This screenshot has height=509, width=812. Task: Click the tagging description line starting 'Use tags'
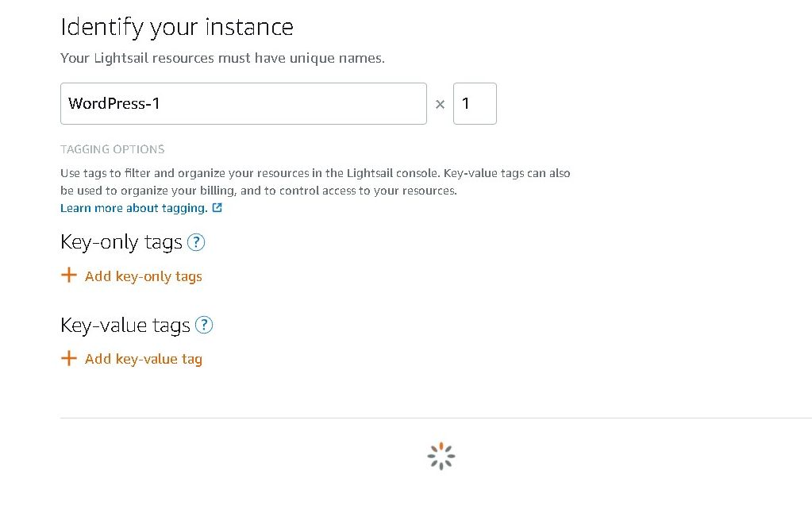(x=315, y=173)
